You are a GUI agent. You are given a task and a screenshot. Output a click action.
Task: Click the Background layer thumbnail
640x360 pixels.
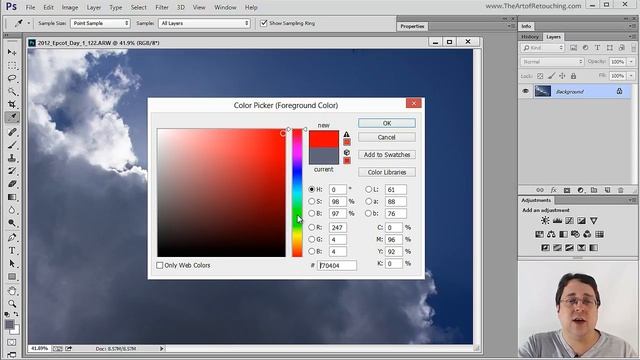click(543, 91)
